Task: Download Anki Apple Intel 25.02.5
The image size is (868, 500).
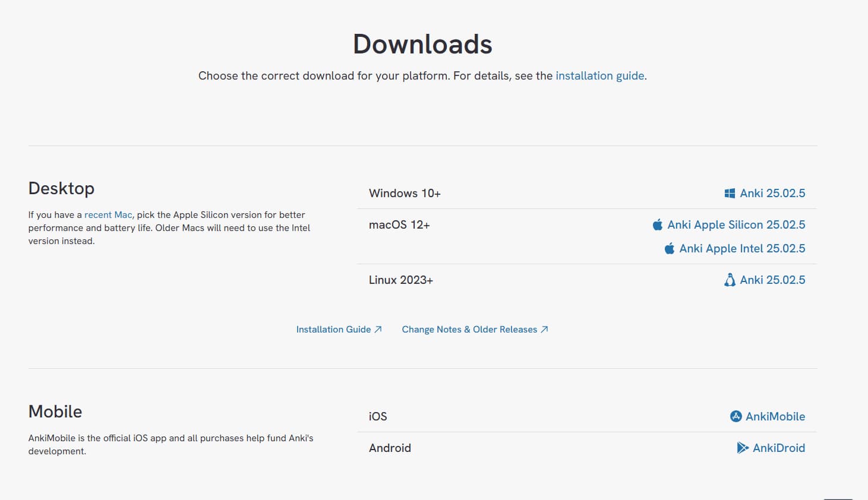Action: pos(742,248)
